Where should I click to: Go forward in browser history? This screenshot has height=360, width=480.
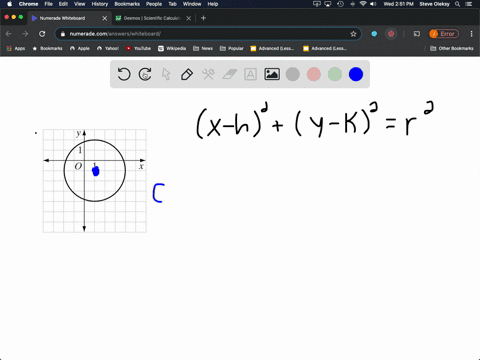click(x=25, y=34)
